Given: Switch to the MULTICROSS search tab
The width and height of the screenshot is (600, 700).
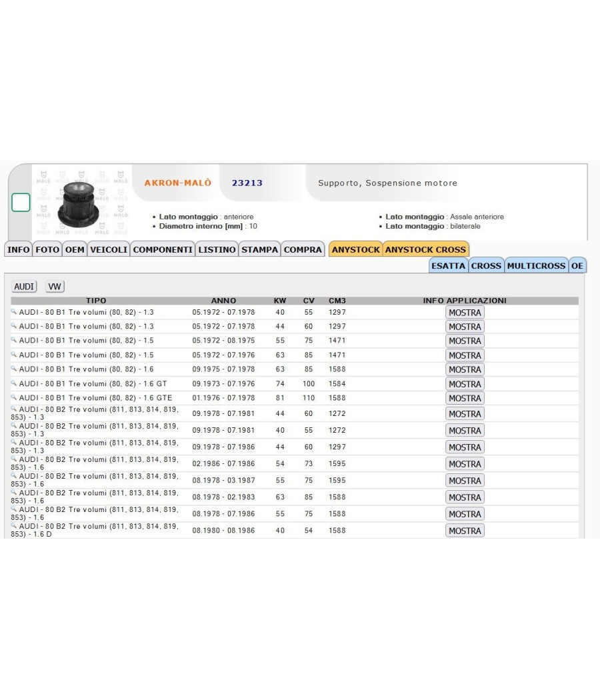Looking at the screenshot, I should (536, 265).
